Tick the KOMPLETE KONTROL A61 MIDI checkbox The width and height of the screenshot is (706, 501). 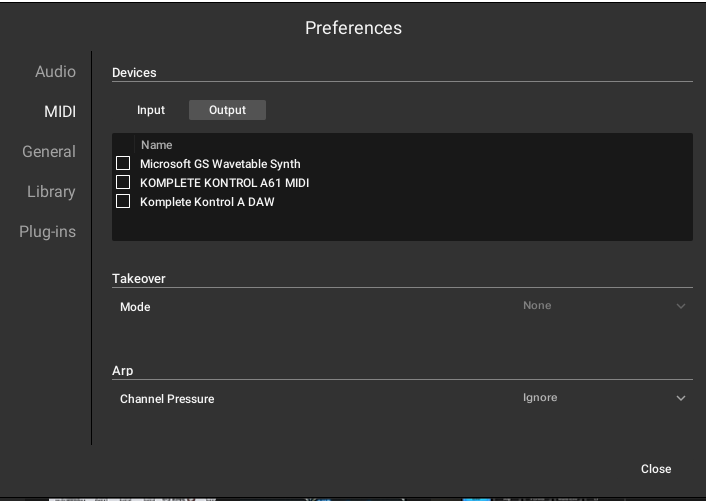(123, 182)
